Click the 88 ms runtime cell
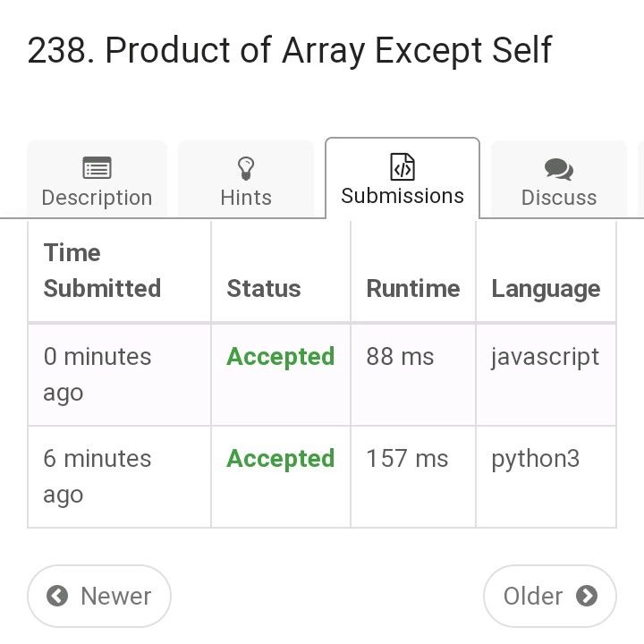The height and width of the screenshot is (644, 644). point(400,357)
